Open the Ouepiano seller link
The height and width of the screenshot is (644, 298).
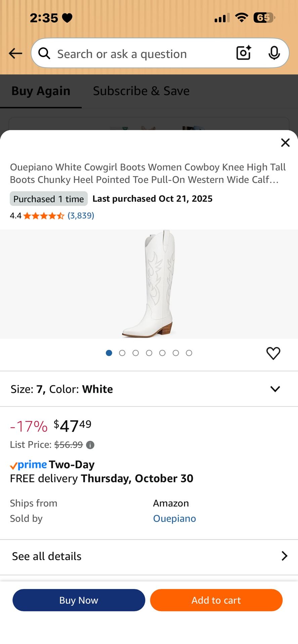(174, 518)
